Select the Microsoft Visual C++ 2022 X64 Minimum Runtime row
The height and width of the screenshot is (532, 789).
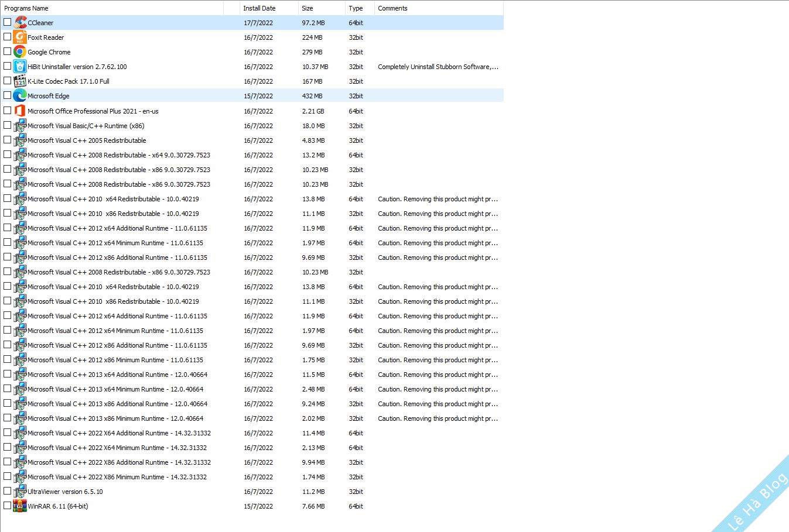(117, 448)
